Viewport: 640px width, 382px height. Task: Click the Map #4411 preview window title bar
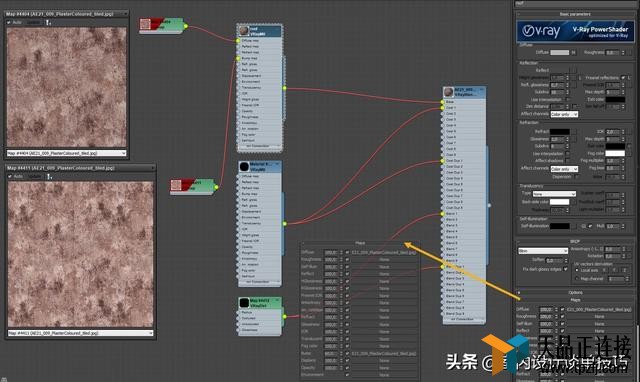[80, 168]
